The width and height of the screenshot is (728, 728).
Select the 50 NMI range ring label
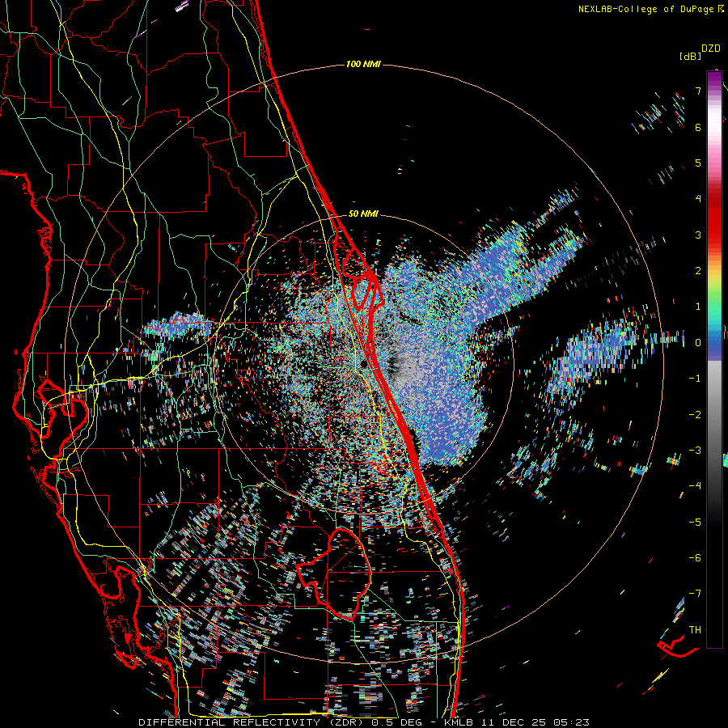[363, 214]
